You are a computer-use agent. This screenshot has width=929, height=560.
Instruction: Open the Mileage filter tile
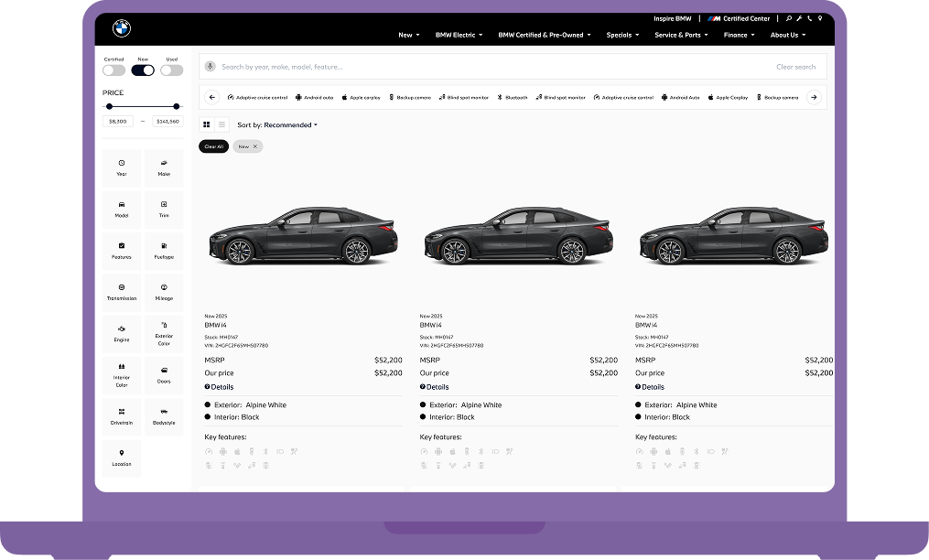tap(164, 293)
